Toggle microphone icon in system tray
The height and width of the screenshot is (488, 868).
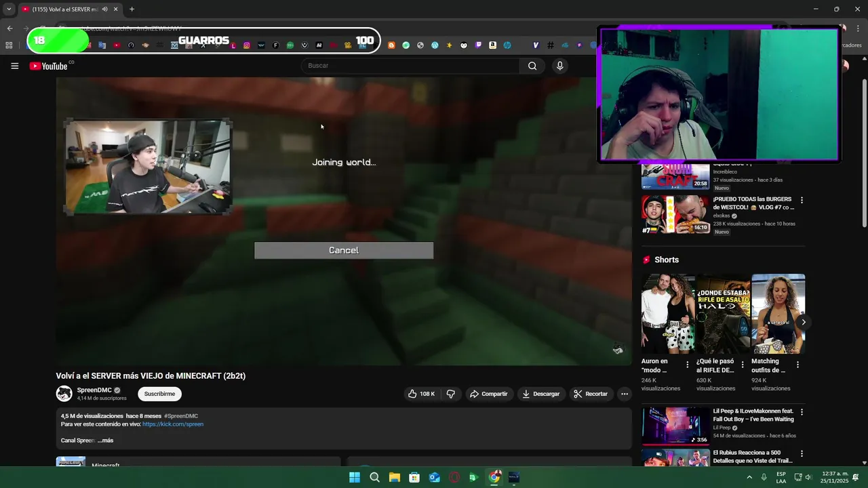click(x=764, y=477)
